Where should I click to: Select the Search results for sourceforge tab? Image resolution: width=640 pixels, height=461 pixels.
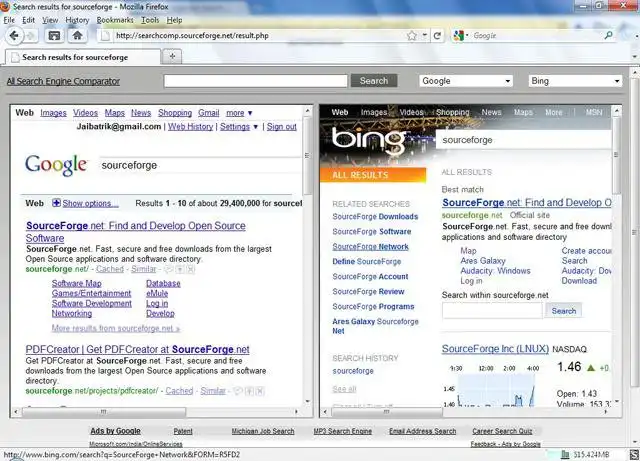pyautogui.click(x=83, y=57)
